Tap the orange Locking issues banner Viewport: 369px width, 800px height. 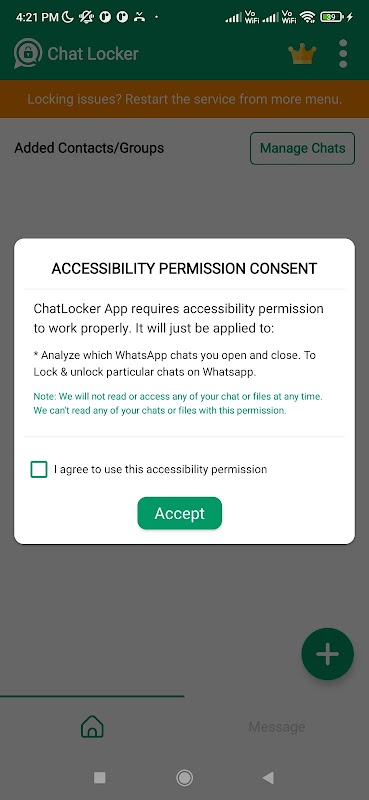pyautogui.click(x=184, y=99)
